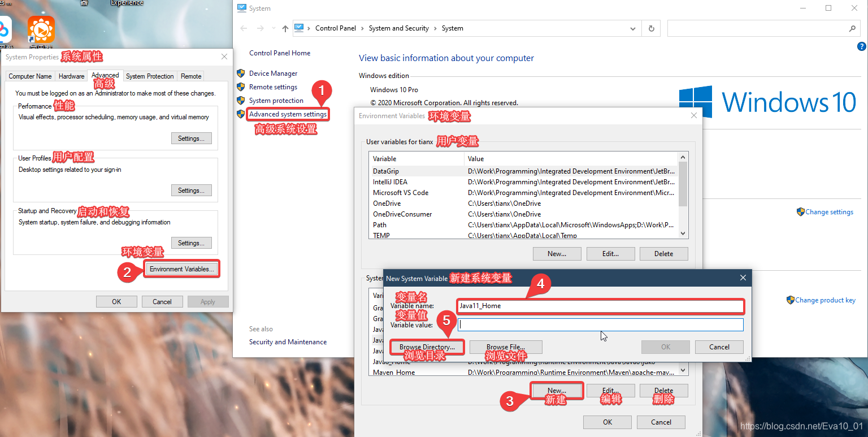This screenshot has width=868, height=437.
Task: Click Performance Settings button
Action: (x=192, y=139)
